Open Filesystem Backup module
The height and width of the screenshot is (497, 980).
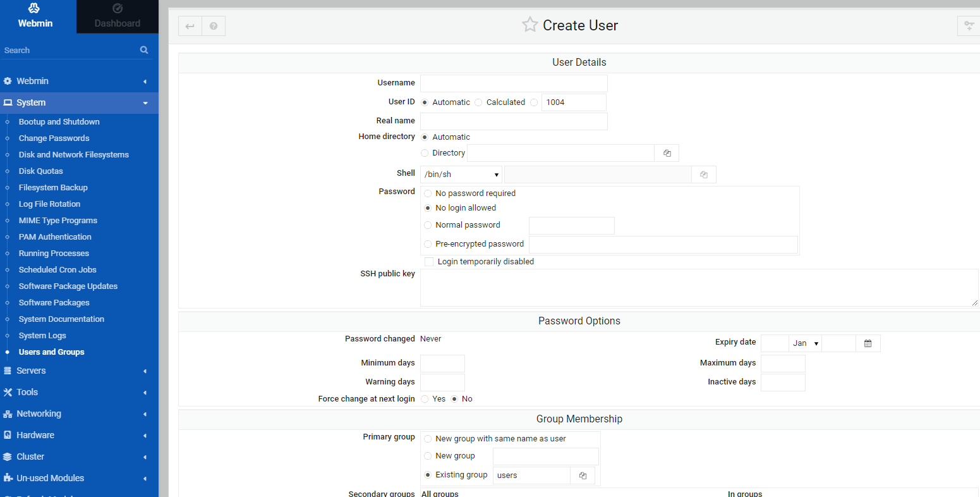click(53, 188)
